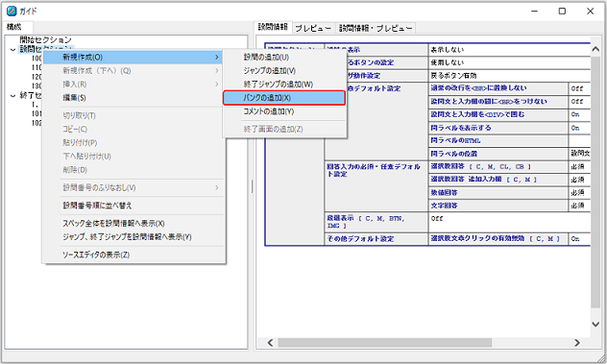Click the 問ラベルの位置 cell
This screenshot has height=364, width=607.
point(498,154)
